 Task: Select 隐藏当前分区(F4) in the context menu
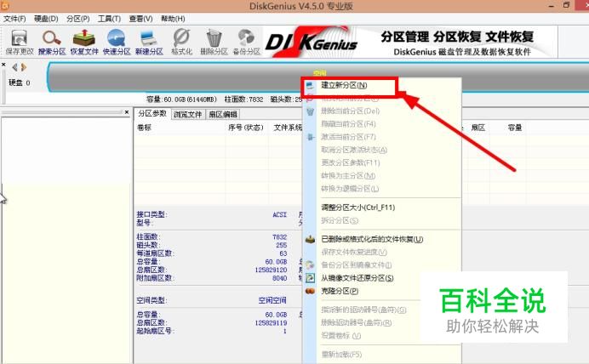pyautogui.click(x=348, y=124)
